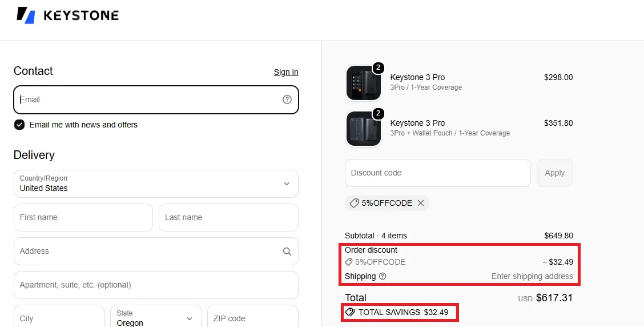Click the Discount code input field
The width and height of the screenshot is (644, 327).
coord(438,173)
